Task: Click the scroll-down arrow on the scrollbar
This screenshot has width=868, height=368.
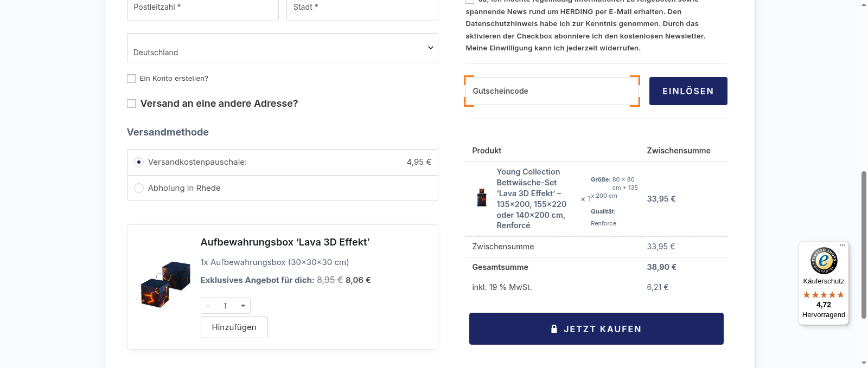Action: click(x=864, y=363)
